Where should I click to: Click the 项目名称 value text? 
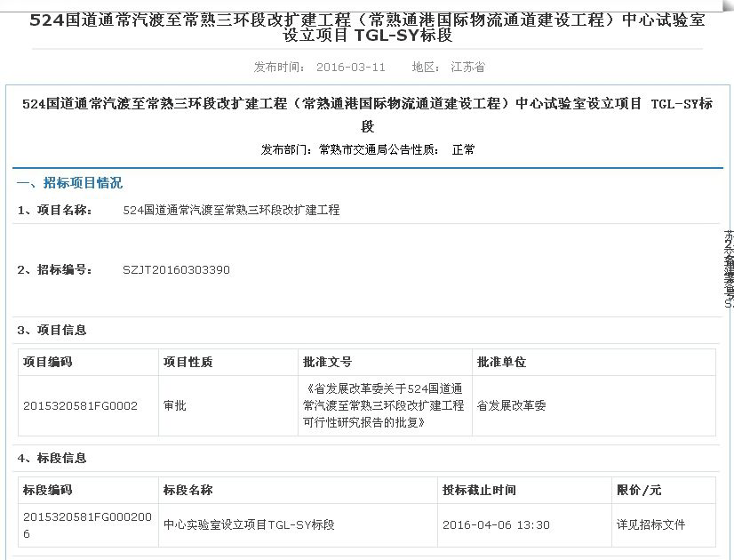click(x=231, y=211)
